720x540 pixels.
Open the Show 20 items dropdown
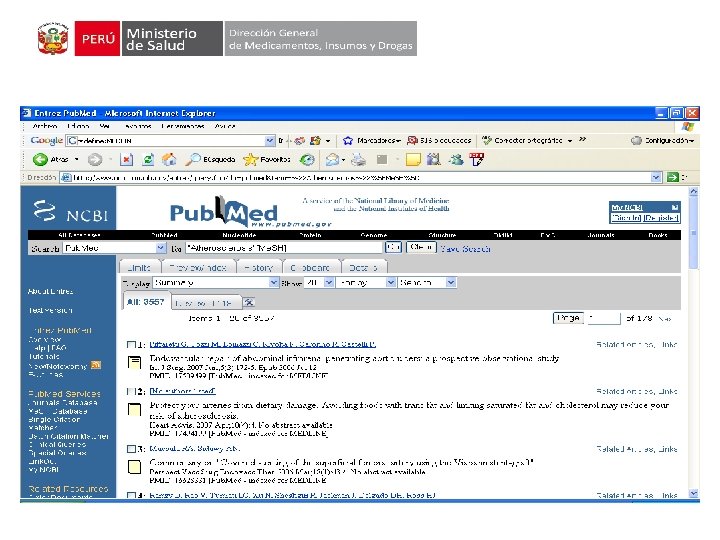click(319, 282)
